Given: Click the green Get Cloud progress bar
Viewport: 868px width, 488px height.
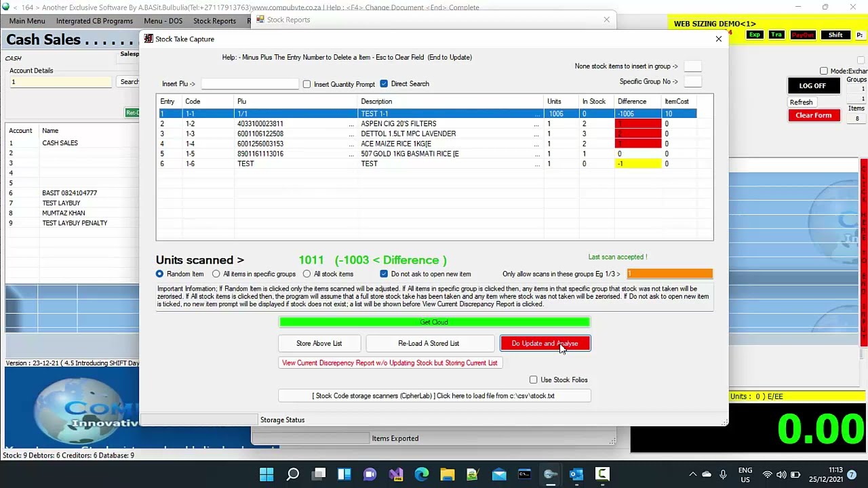Looking at the screenshot, I should [434, 323].
